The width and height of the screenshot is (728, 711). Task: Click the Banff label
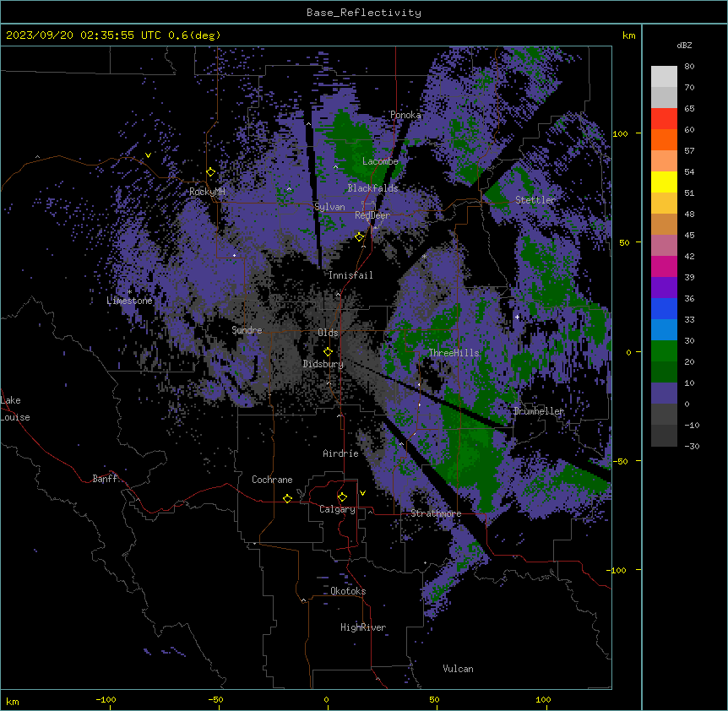pos(105,479)
